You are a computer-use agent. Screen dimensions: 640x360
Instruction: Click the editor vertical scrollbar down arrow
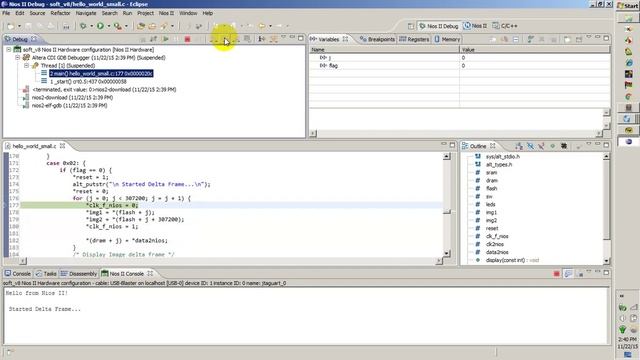point(447,253)
